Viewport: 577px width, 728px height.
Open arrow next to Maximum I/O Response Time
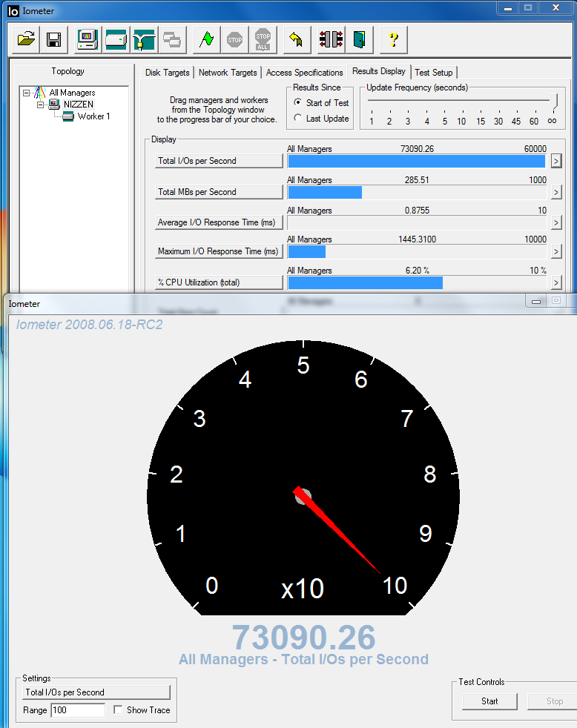tap(556, 251)
